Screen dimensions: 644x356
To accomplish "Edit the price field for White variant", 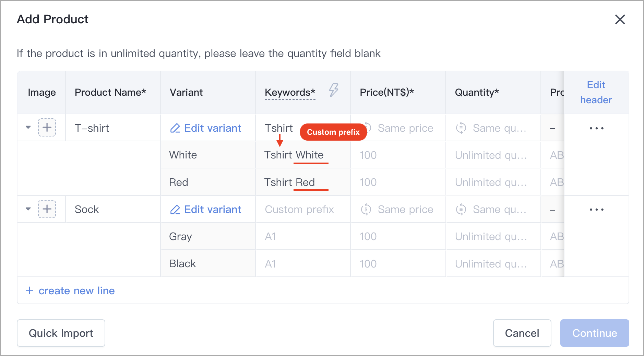I will coord(398,155).
